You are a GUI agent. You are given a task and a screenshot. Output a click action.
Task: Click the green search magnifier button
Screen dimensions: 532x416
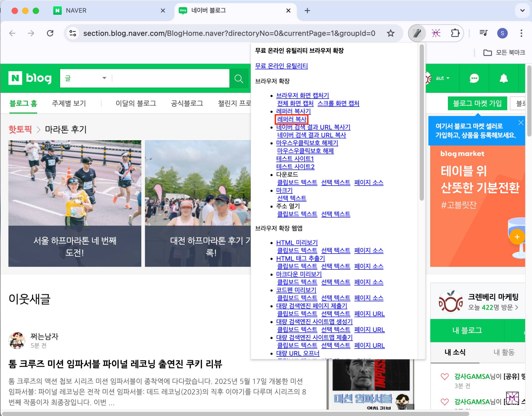click(x=239, y=78)
